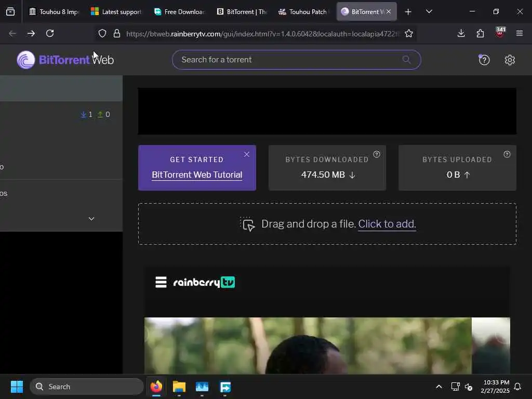Click the ad blocker extension badge 341
Image resolution: width=532 pixels, height=399 pixels.
[500, 32]
